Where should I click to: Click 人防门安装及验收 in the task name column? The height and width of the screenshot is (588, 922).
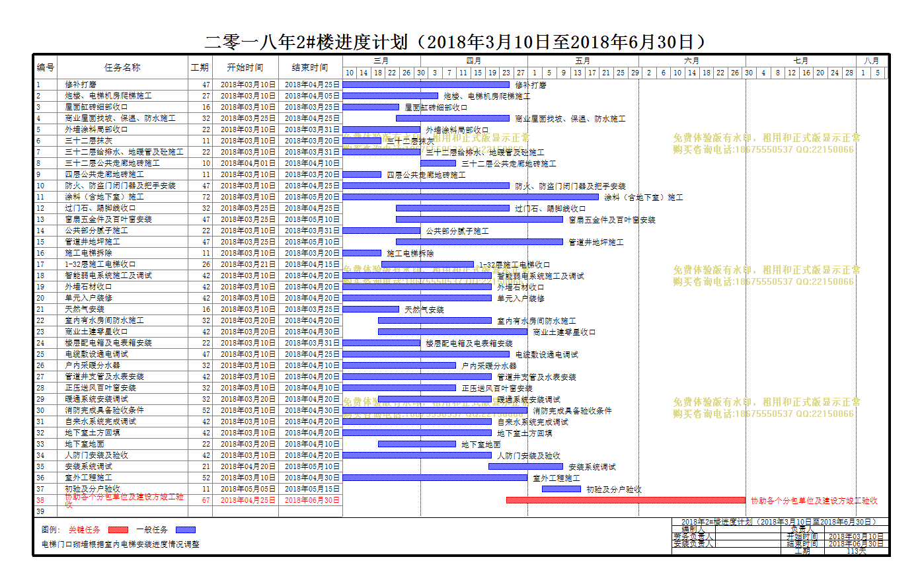coord(96,455)
